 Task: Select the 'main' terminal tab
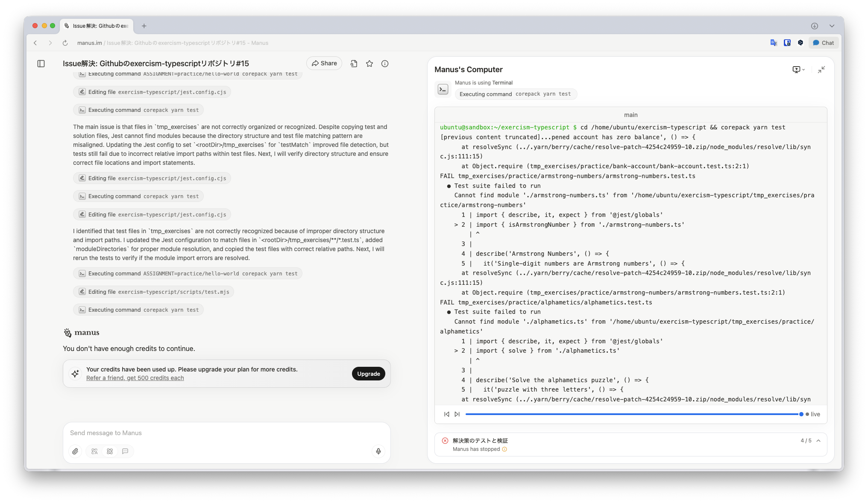click(x=630, y=115)
